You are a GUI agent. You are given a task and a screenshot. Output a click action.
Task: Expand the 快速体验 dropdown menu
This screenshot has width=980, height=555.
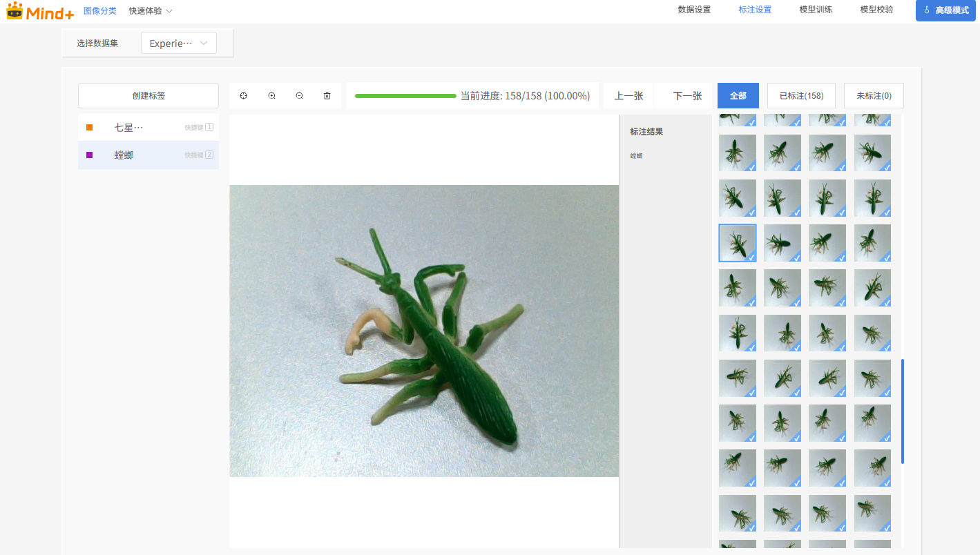tap(151, 11)
